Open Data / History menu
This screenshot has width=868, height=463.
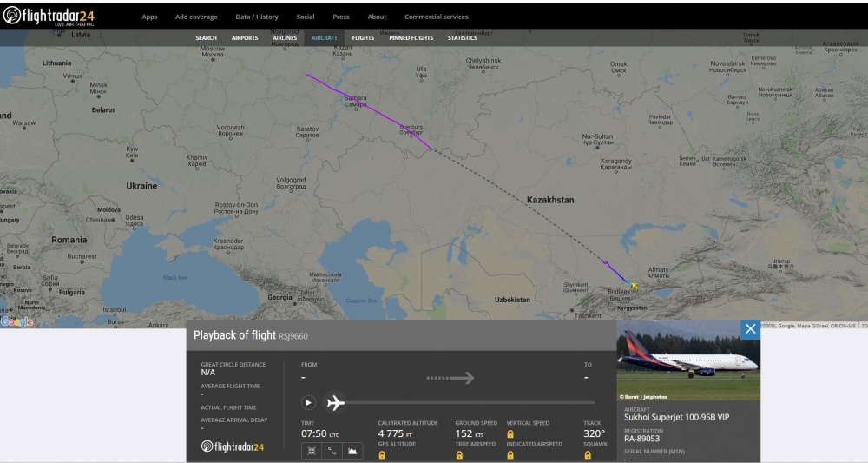pyautogui.click(x=257, y=17)
